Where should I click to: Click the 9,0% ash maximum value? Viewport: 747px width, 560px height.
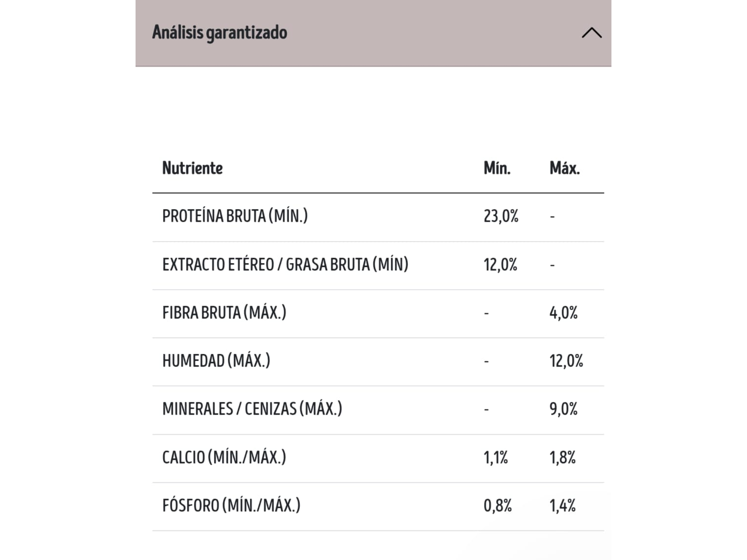pyautogui.click(x=563, y=409)
